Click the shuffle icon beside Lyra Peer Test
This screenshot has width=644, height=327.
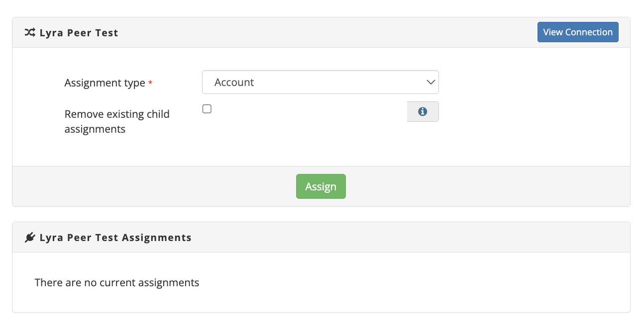click(x=30, y=33)
